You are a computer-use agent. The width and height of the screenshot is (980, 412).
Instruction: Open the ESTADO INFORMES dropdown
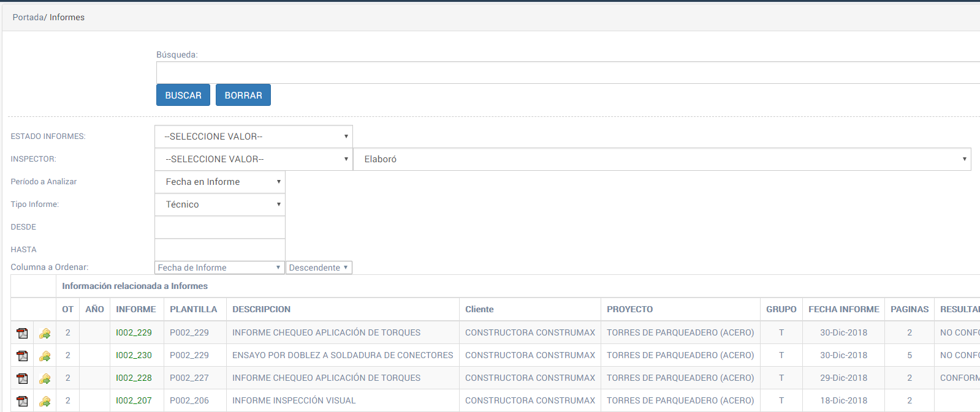click(x=254, y=137)
